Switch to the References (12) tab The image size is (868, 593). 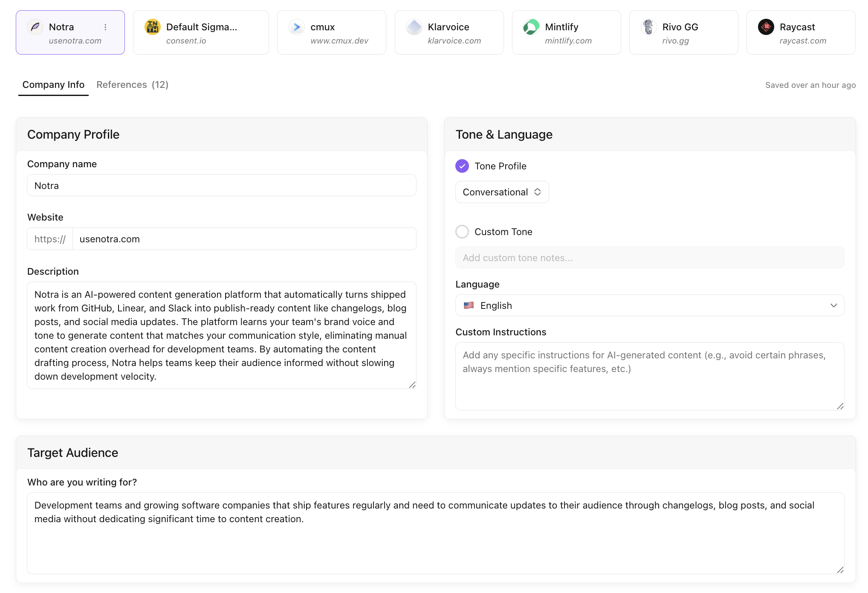click(132, 85)
